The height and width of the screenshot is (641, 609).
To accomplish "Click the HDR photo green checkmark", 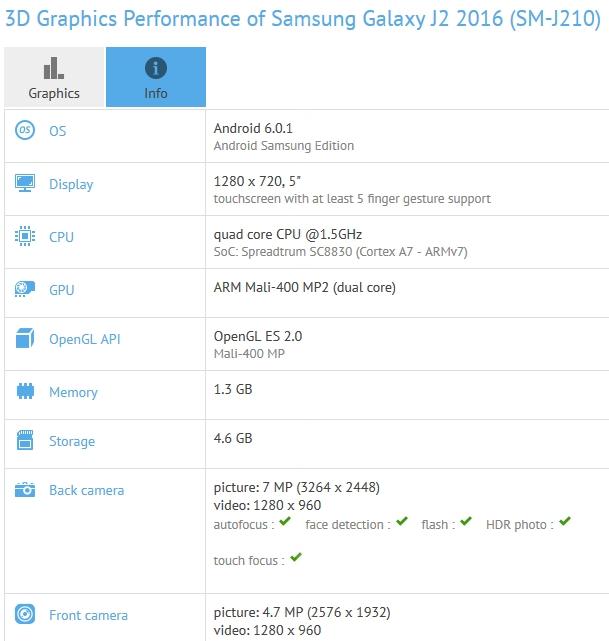I will 565,521.
